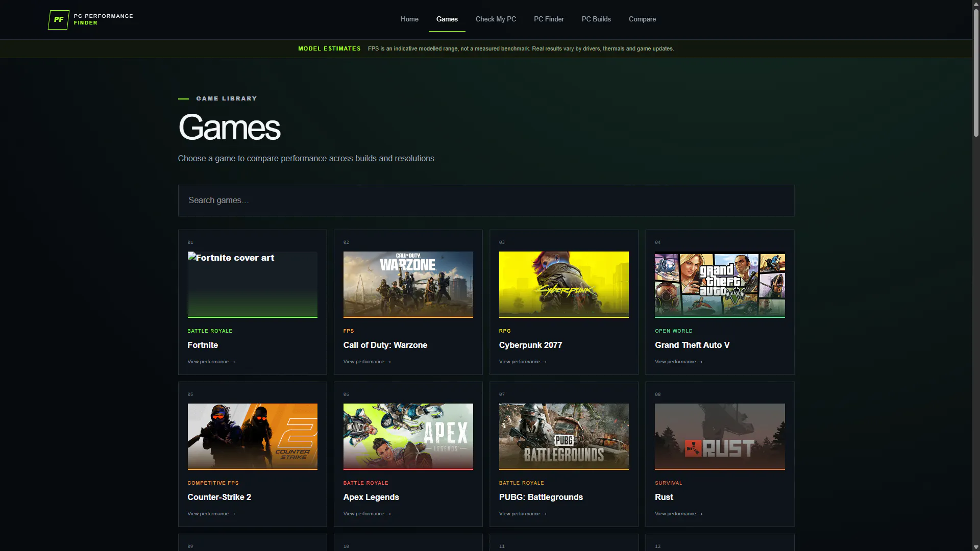
Task: Open the Warzone cover thumbnail
Action: point(408,284)
